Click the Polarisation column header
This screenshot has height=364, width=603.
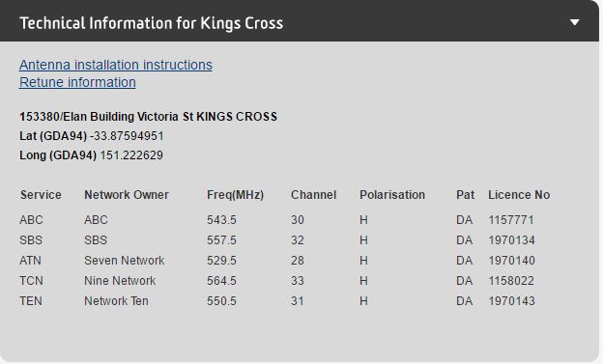[x=392, y=195]
